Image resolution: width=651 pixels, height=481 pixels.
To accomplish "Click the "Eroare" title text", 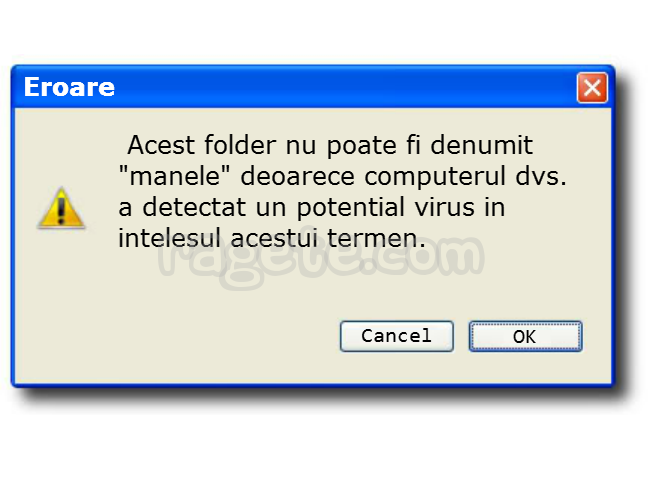I will click(69, 87).
